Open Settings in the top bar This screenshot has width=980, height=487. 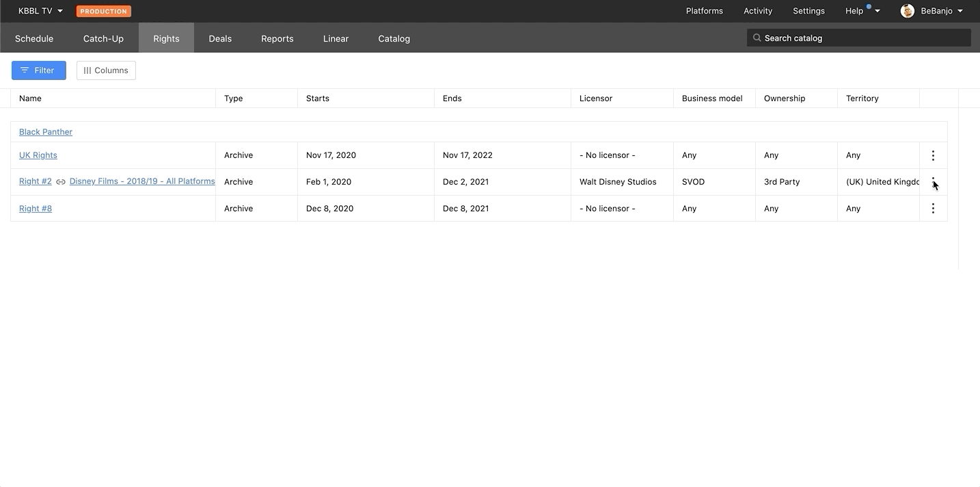point(808,11)
